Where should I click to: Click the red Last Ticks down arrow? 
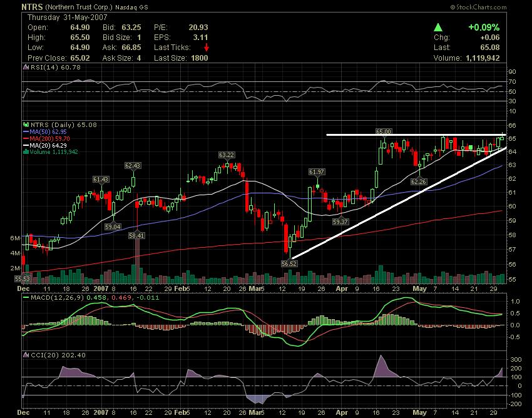click(x=207, y=48)
